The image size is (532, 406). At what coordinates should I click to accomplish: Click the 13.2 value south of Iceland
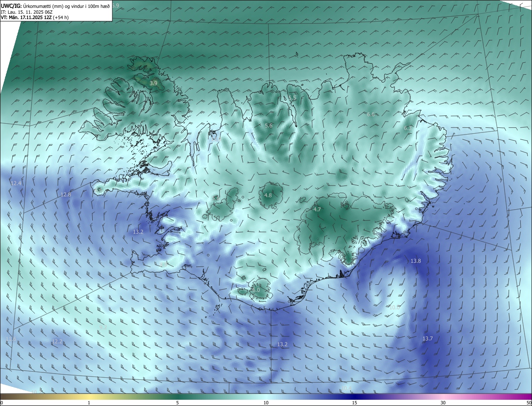tap(282, 344)
